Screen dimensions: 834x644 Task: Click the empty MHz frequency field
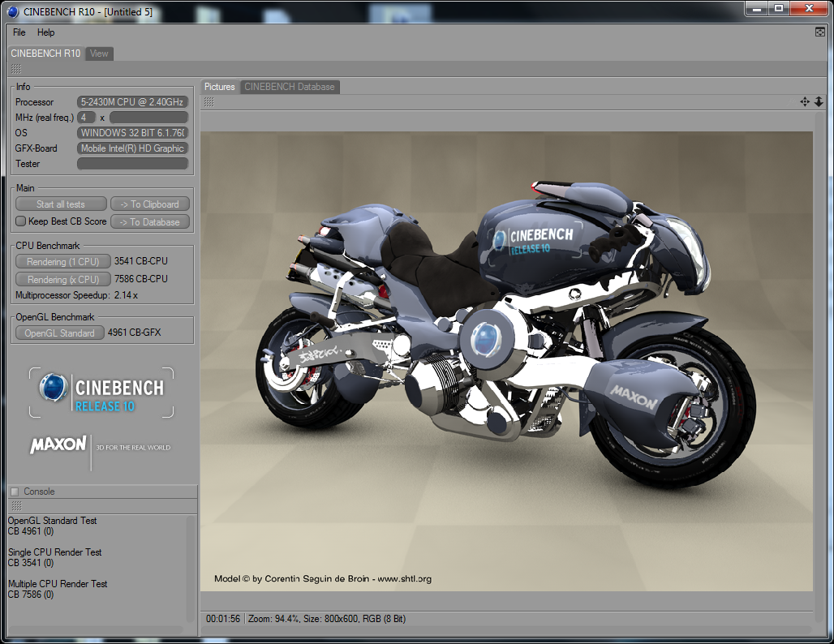pyautogui.click(x=149, y=118)
